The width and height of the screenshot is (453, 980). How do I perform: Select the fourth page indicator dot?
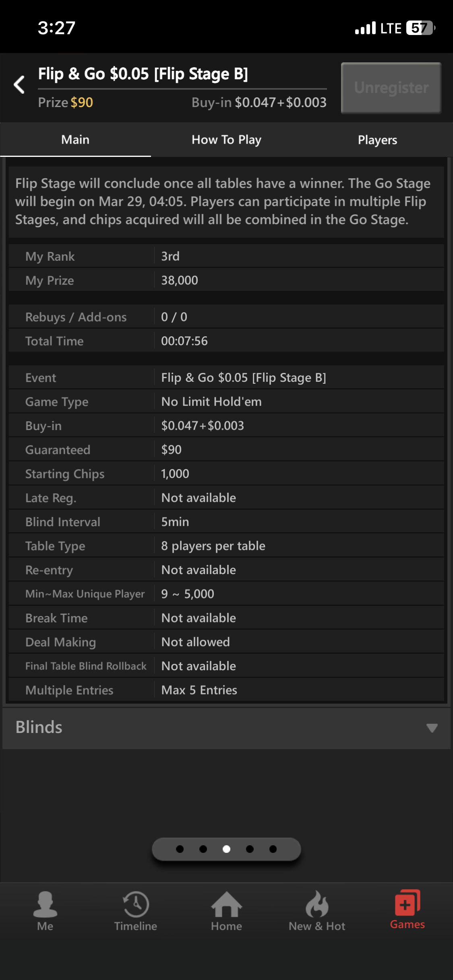pyautogui.click(x=250, y=849)
